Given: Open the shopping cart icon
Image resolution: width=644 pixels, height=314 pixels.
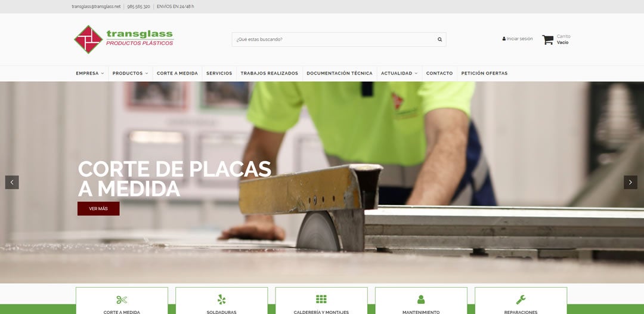Looking at the screenshot, I should pos(547,39).
